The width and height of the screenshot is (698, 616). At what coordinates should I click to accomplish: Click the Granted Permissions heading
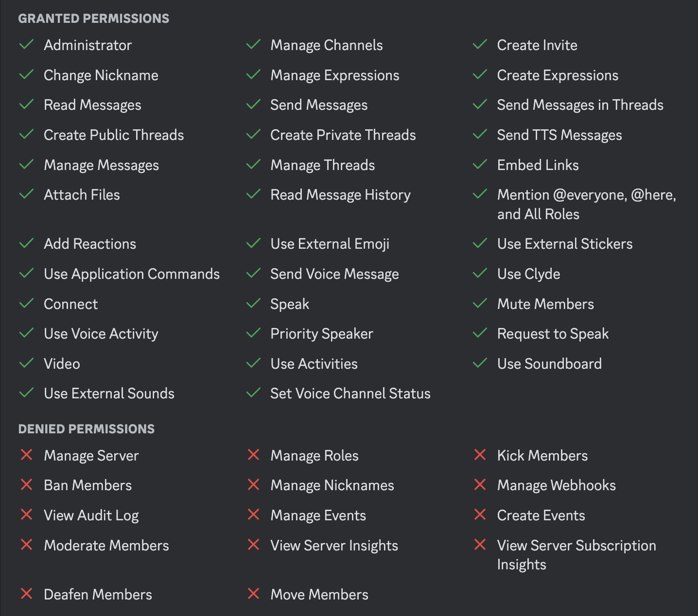coord(94,18)
